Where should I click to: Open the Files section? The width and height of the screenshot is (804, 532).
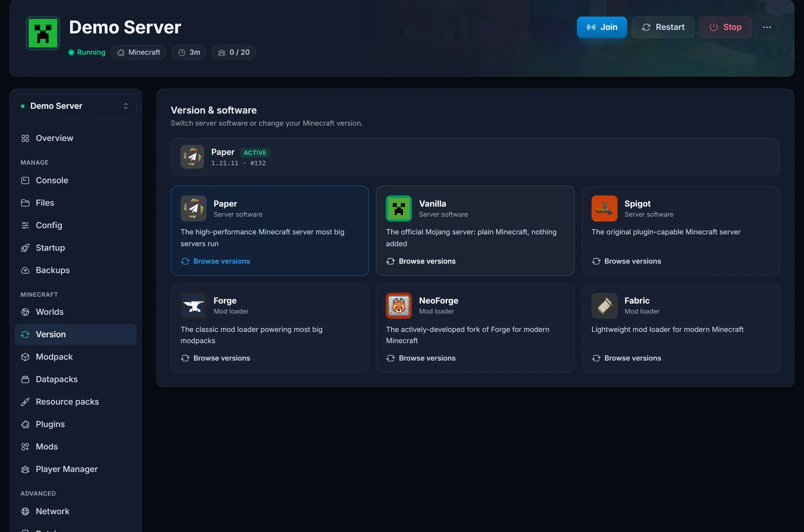pos(75,203)
